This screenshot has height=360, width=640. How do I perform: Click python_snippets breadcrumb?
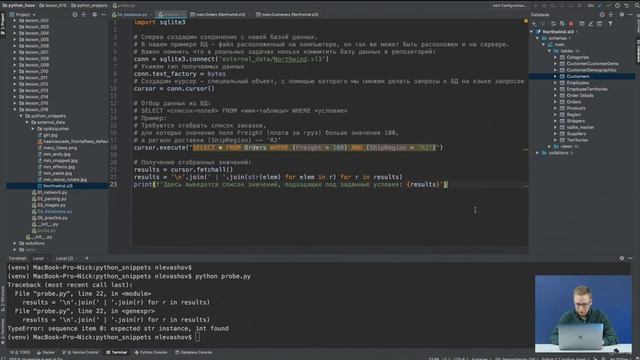point(89,5)
